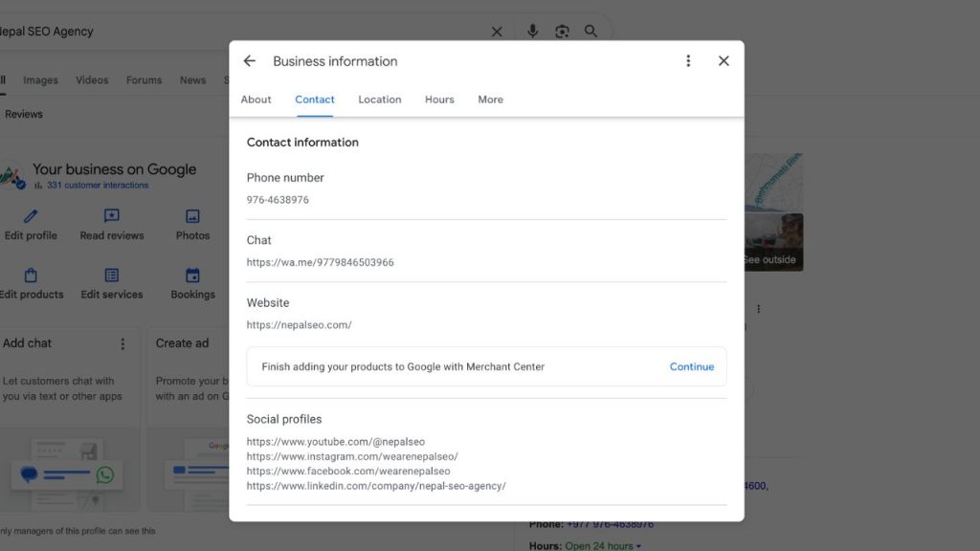Open the three-dot menu in Business information dialog

click(x=688, y=60)
